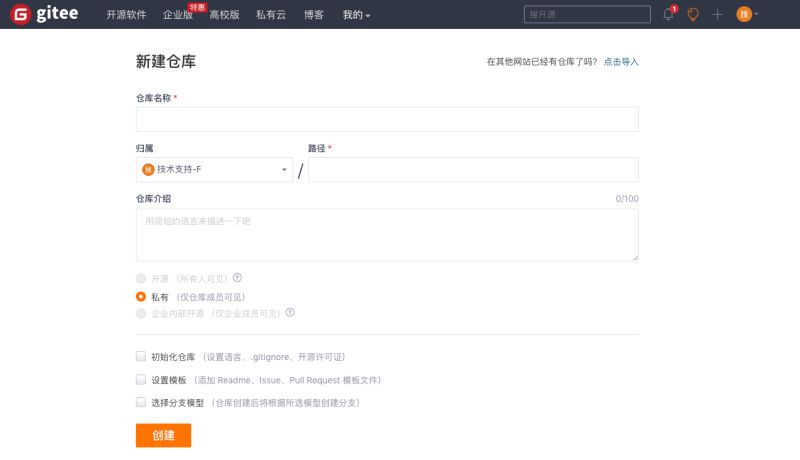Select the 企业内部开源 radio button
Viewport: 800px width, 460px height.
pyautogui.click(x=141, y=313)
